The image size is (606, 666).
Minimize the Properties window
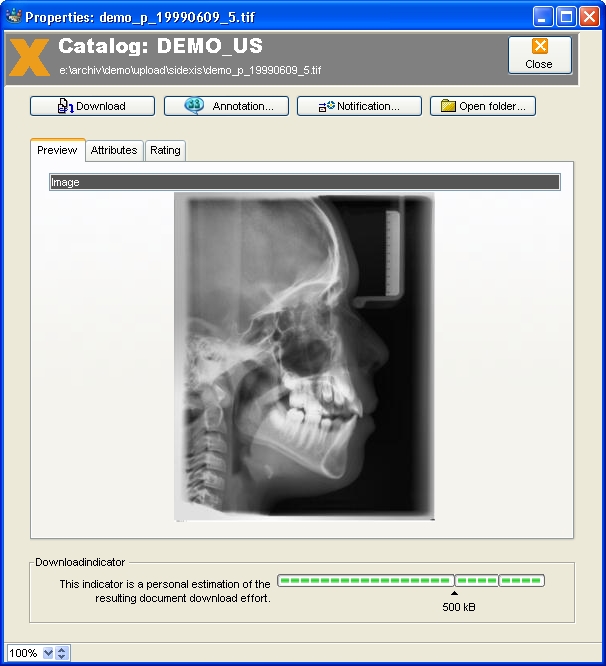543,17
